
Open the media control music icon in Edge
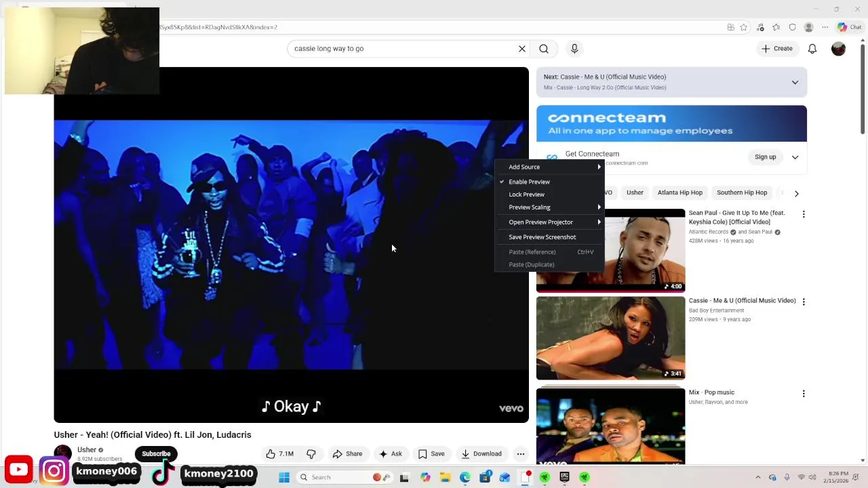point(760,27)
